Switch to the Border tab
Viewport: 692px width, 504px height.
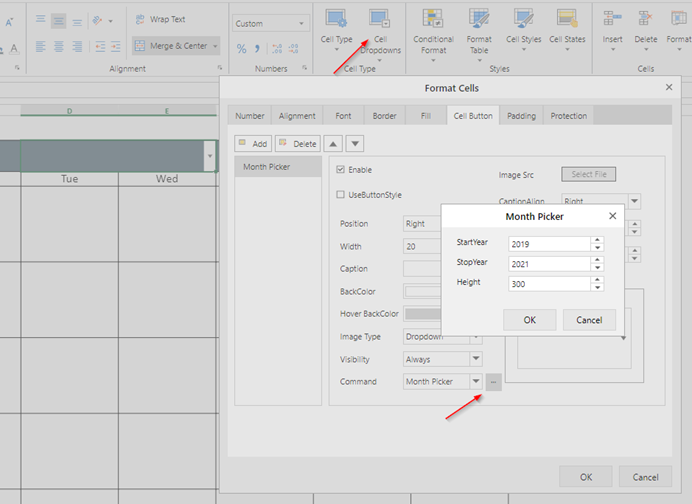point(384,116)
